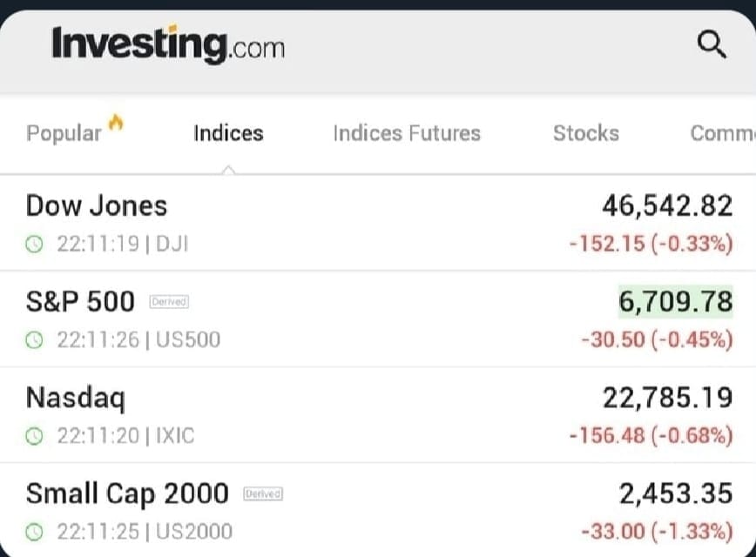Open the Indices Futures tab

point(407,133)
